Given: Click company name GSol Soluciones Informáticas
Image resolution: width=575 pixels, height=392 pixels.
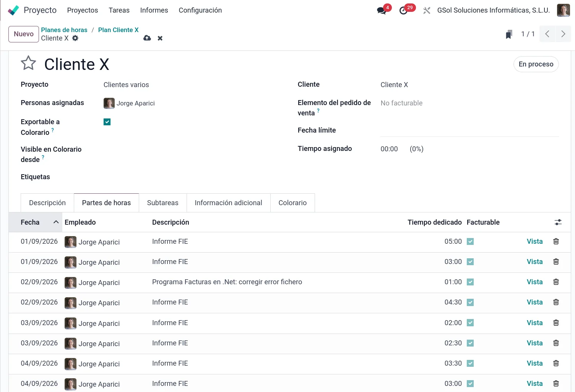Looking at the screenshot, I should click(x=494, y=10).
